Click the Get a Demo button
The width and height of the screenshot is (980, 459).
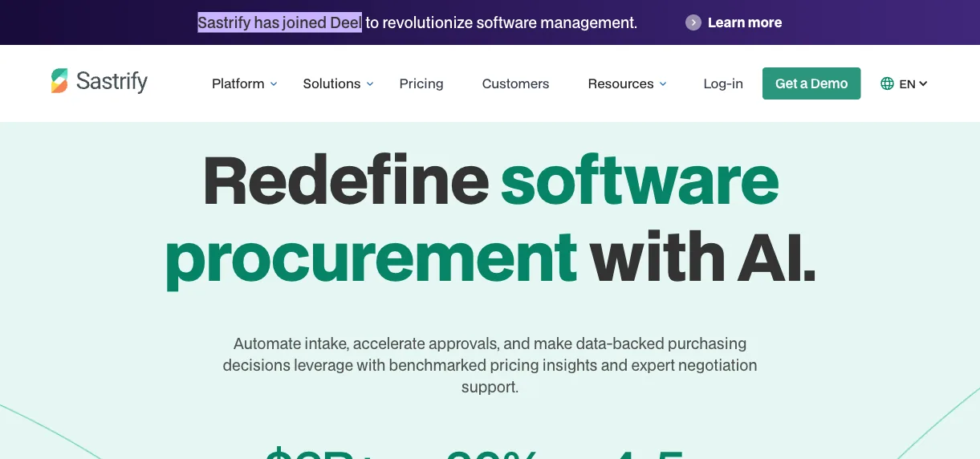coord(811,83)
